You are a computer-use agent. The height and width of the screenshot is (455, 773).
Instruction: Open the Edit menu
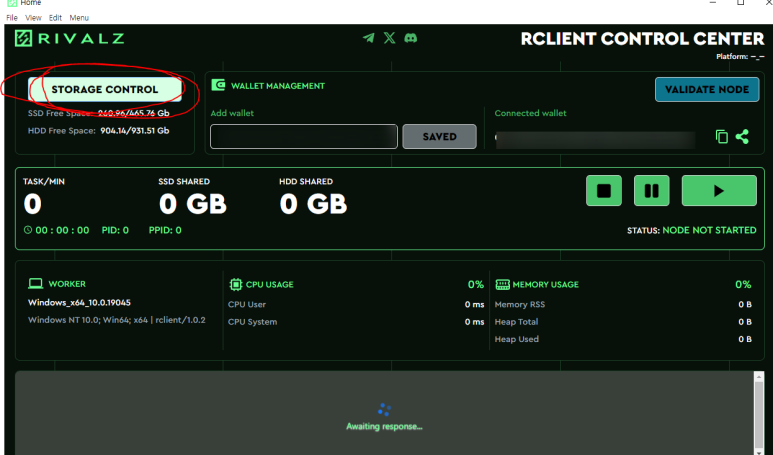(55, 18)
